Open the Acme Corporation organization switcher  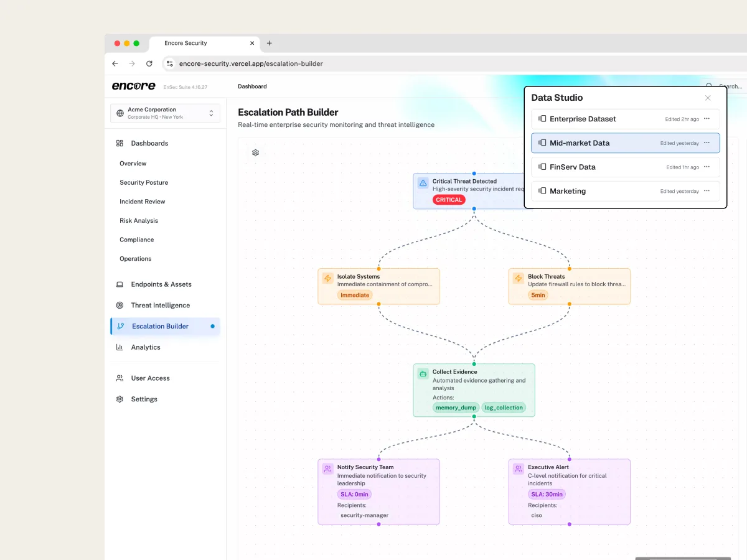click(x=165, y=113)
